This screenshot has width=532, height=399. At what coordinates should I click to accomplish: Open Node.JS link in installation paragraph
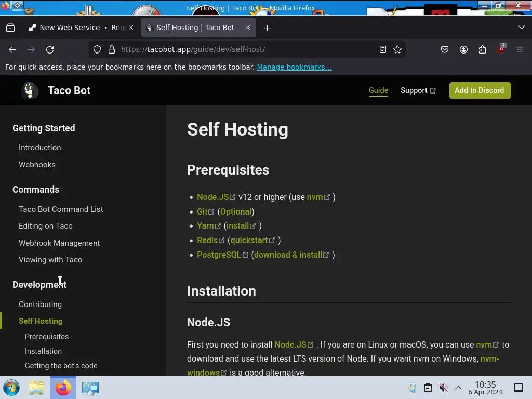(x=294, y=345)
